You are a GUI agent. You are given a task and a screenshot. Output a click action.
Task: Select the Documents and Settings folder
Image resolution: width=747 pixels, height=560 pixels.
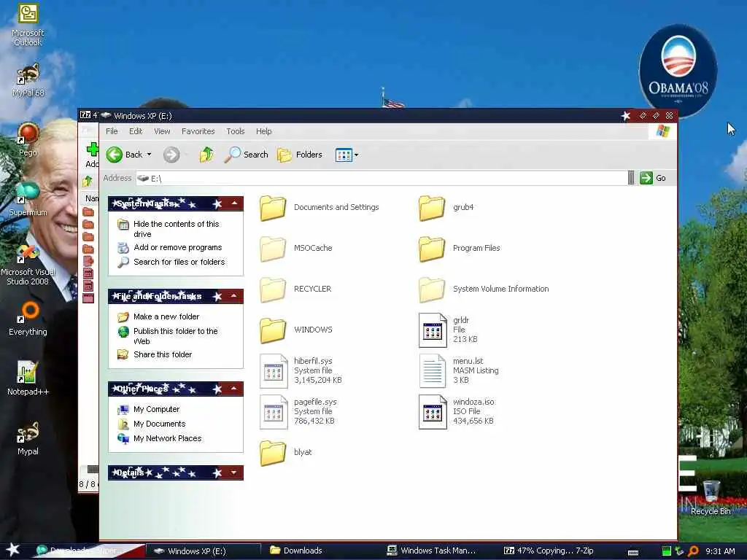(x=320, y=208)
